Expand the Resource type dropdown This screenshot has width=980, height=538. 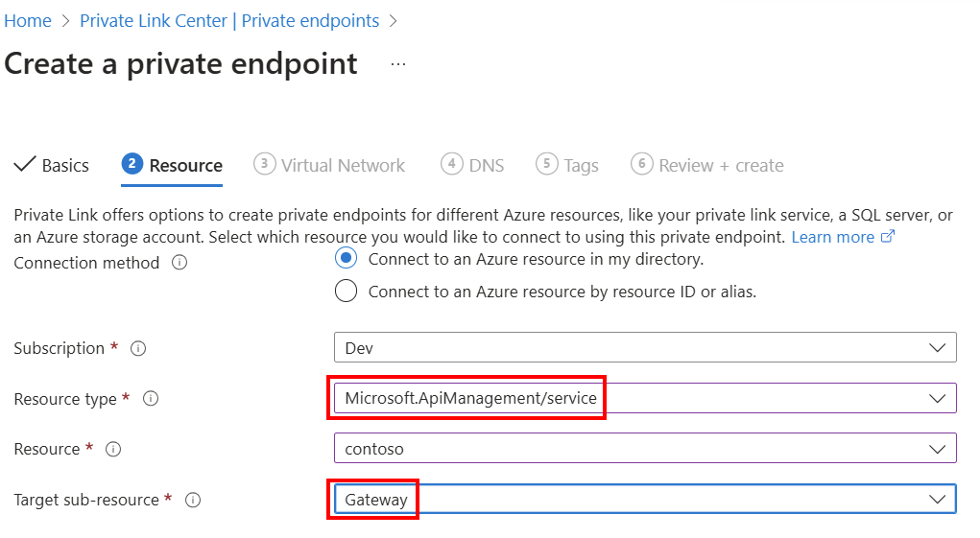point(644,398)
